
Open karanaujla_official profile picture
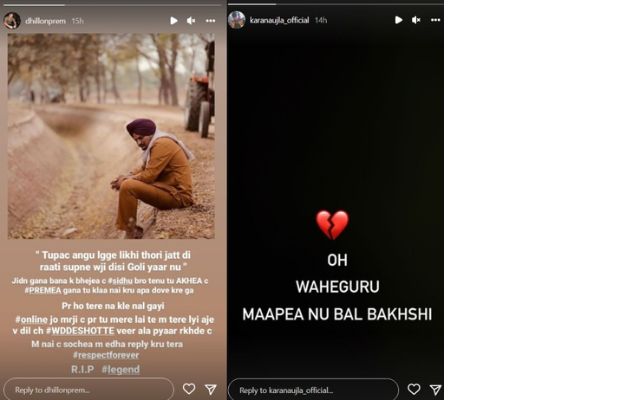tap(236, 20)
